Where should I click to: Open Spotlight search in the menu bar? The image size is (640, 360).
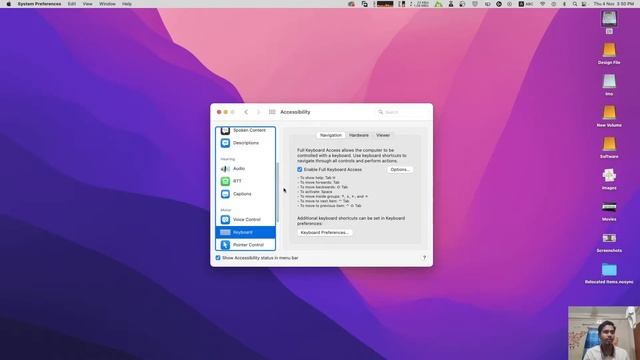coord(575,4)
